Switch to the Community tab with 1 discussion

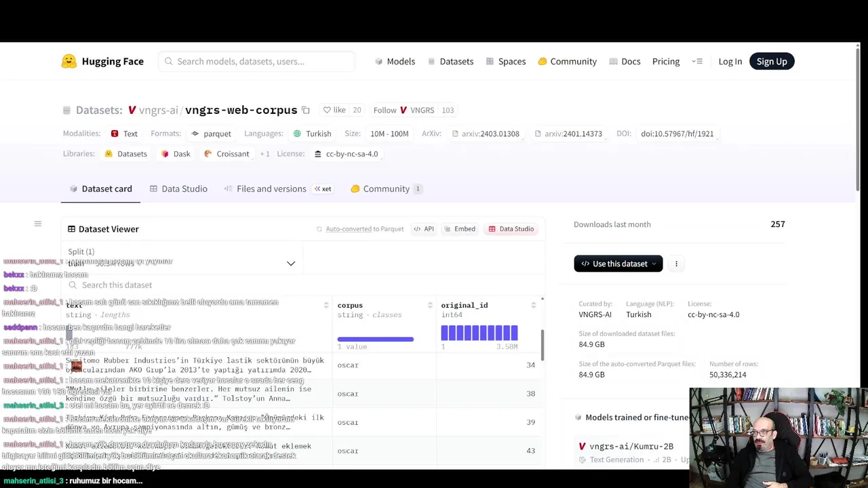click(386, 189)
